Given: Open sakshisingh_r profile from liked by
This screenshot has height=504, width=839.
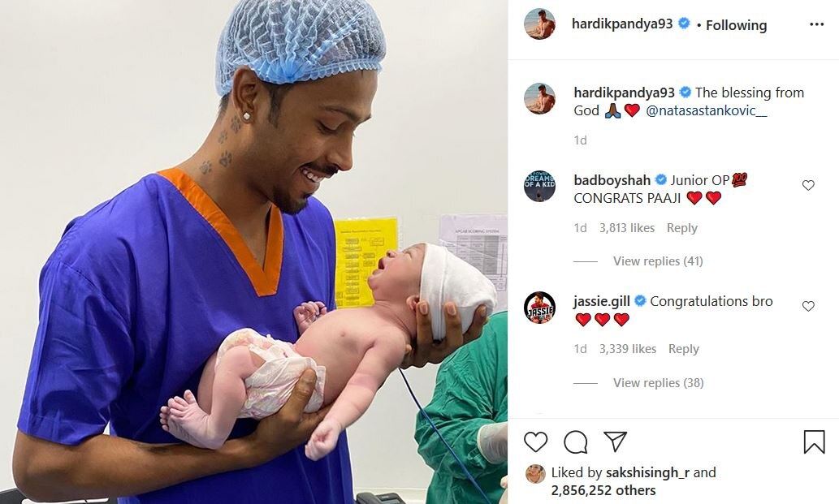Looking at the screenshot, I should (647, 472).
